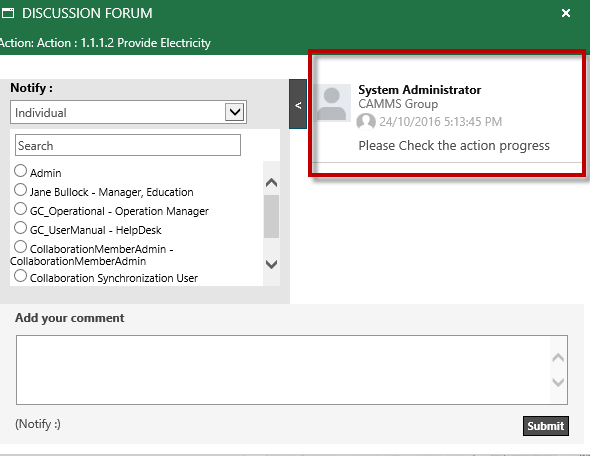Click the user list scroll-down arrow
The image size is (590, 456).
271,264
